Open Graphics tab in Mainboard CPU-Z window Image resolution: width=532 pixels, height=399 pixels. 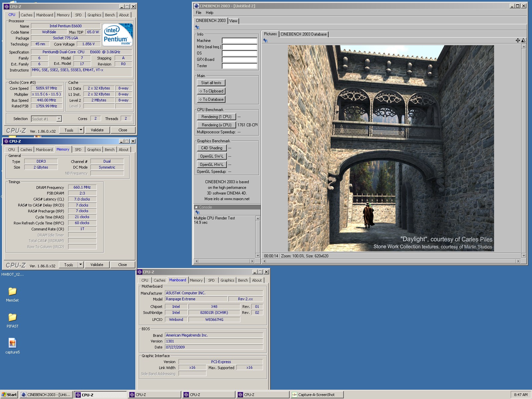pos(227,280)
